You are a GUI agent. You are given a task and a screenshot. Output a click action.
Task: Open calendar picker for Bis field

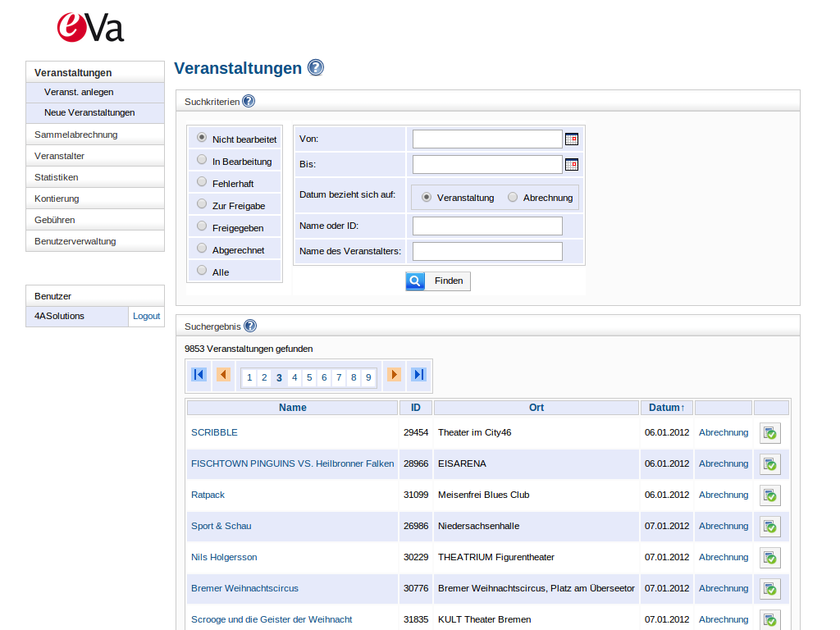pos(572,164)
